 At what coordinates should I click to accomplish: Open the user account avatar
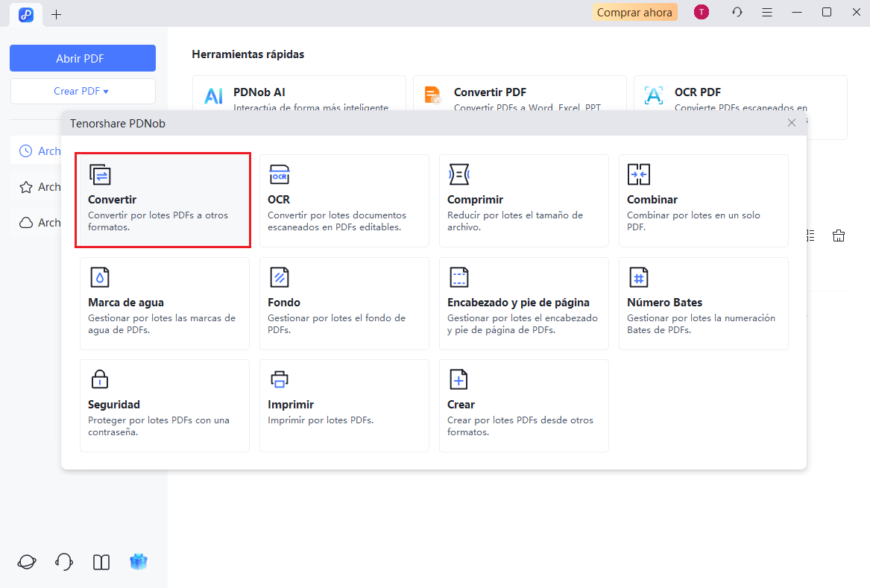point(701,12)
